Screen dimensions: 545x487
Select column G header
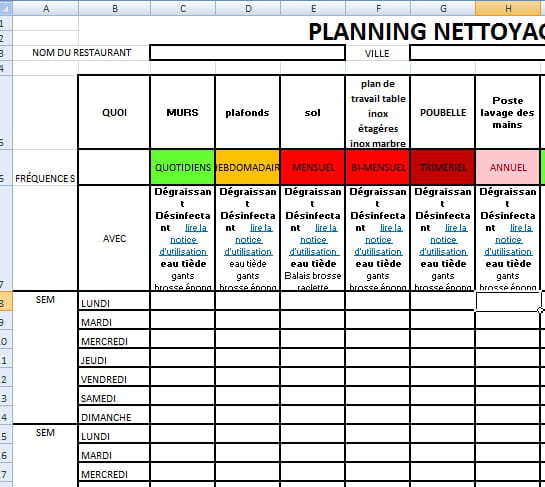[x=443, y=8]
